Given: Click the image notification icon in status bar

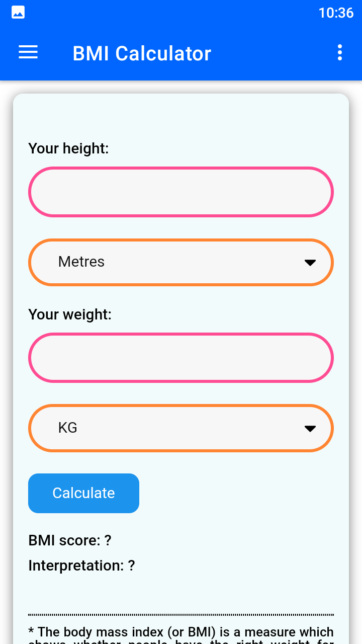Looking at the screenshot, I should [18, 12].
